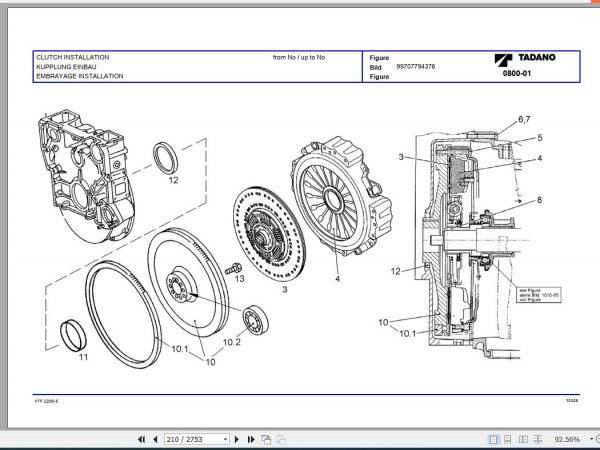Jump to the last page

[251, 439]
